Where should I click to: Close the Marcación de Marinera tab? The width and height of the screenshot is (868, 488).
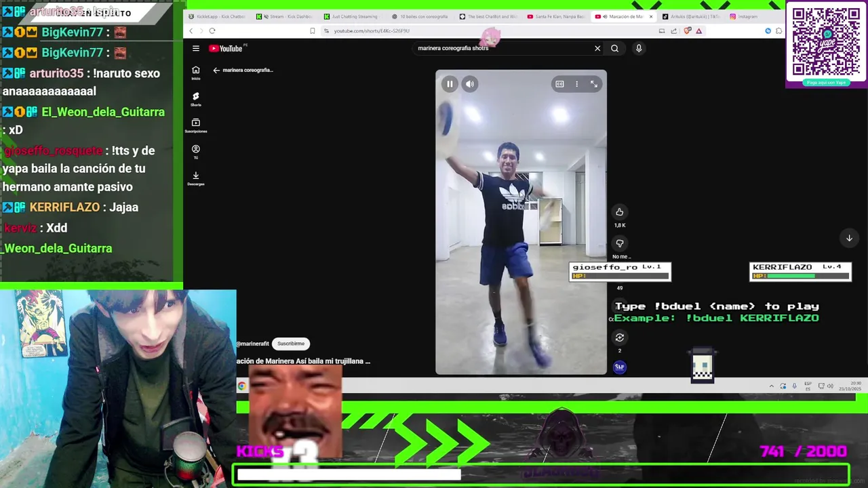[x=651, y=16]
